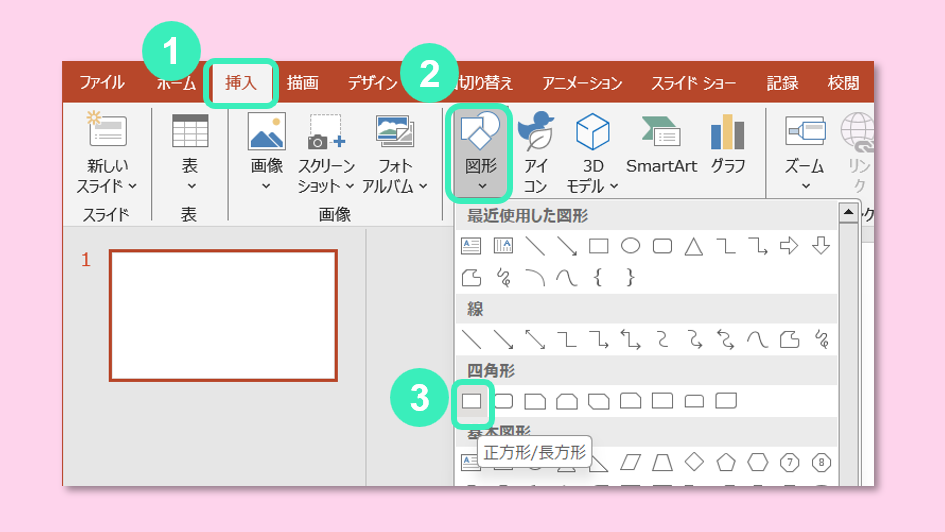The height and width of the screenshot is (532, 945).
Task: Choose rounded rectangle in recent shapes
Action: pos(662,246)
